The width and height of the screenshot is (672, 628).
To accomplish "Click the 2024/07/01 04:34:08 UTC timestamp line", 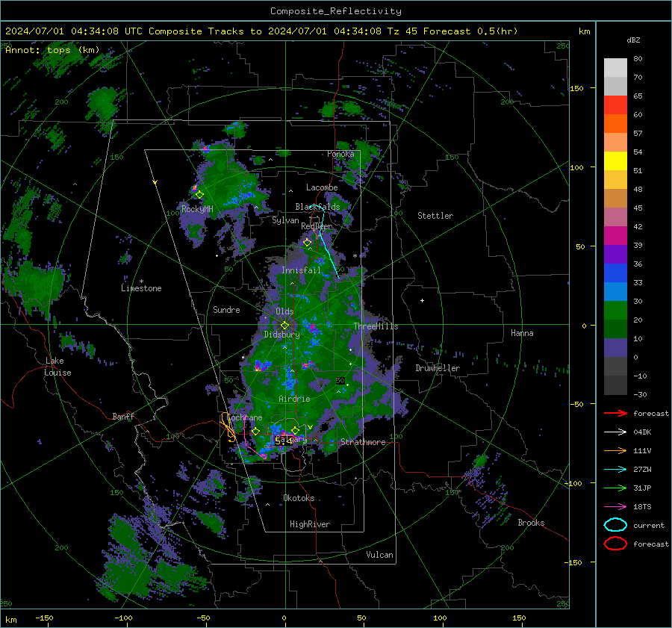I will click(261, 31).
